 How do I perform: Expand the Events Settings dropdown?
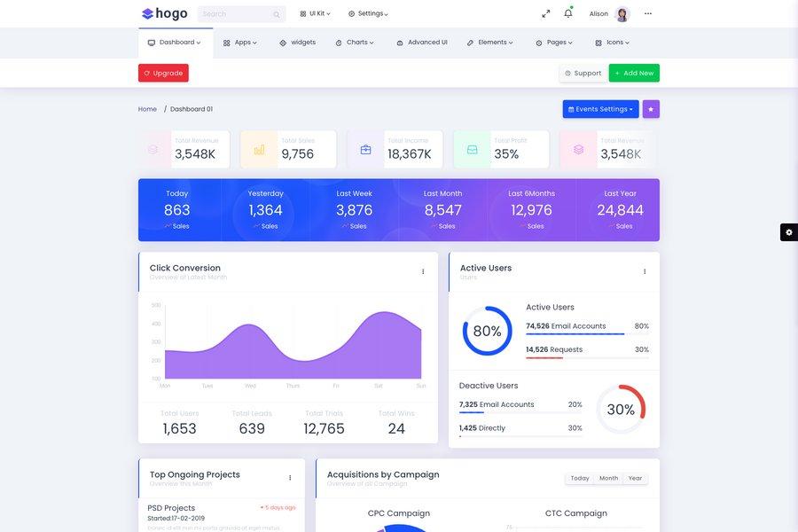[x=600, y=106]
